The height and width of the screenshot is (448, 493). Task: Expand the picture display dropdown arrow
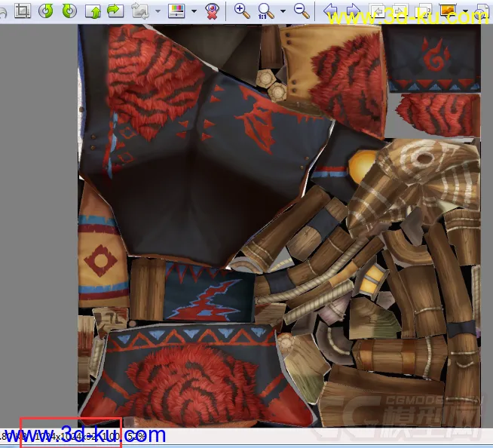click(x=465, y=11)
